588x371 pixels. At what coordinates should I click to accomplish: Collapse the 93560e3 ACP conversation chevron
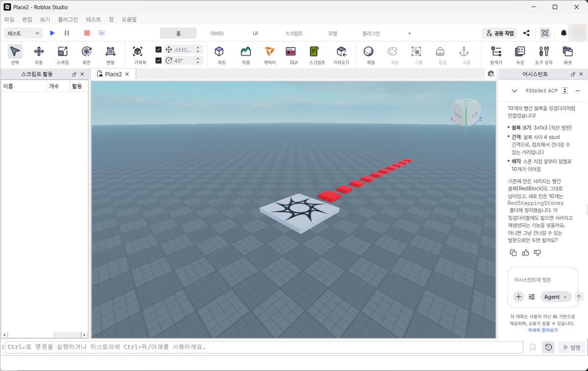514,91
